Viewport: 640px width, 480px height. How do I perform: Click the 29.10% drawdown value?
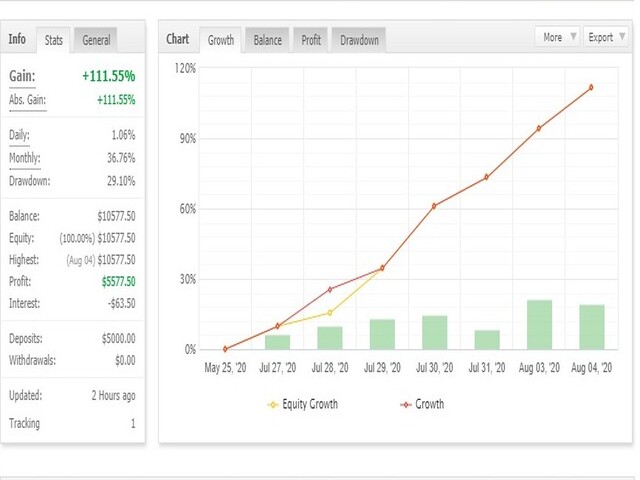point(121,181)
